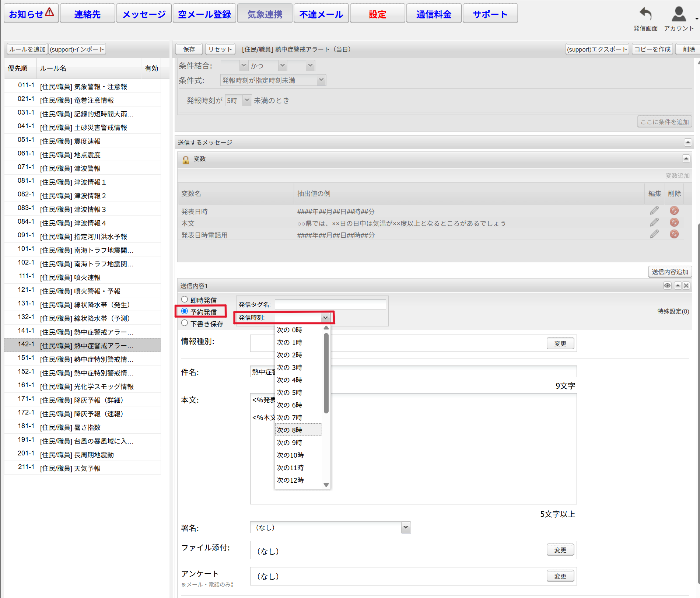Click 変更 button for ファイル添付
Screen dimensions: 700x598
click(x=560, y=550)
